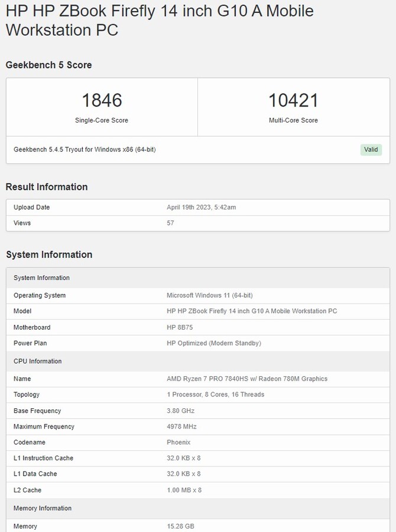Click the L1 Instruction Cache label
Screen dimensions: 396x532
[x=43, y=458]
